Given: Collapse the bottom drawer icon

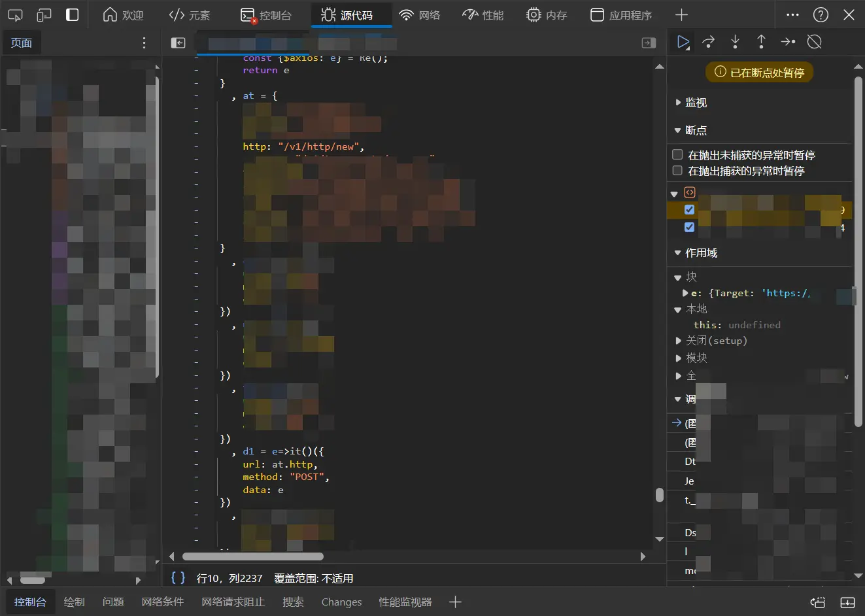Looking at the screenshot, I should pyautogui.click(x=847, y=602).
